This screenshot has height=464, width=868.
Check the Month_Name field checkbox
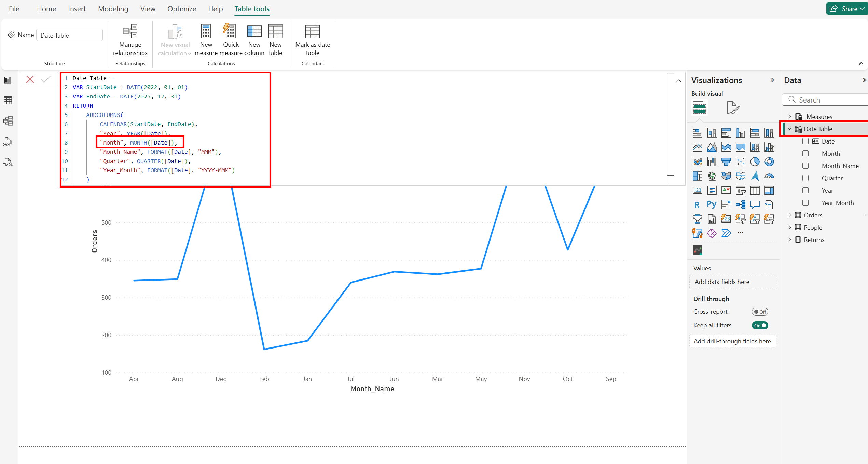pos(805,166)
